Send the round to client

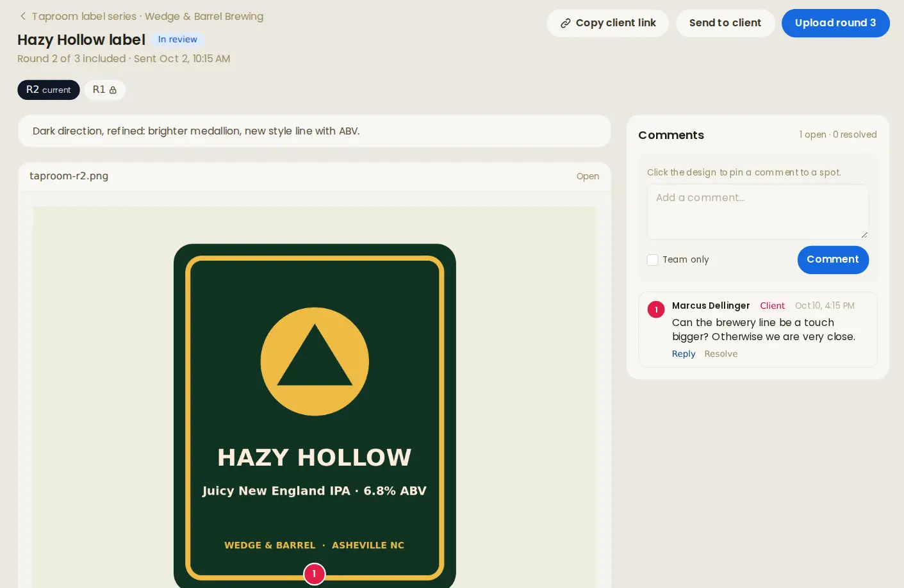[725, 23]
